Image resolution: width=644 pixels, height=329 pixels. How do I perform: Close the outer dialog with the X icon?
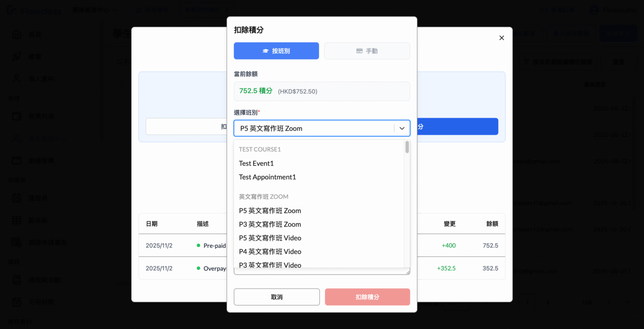[501, 38]
